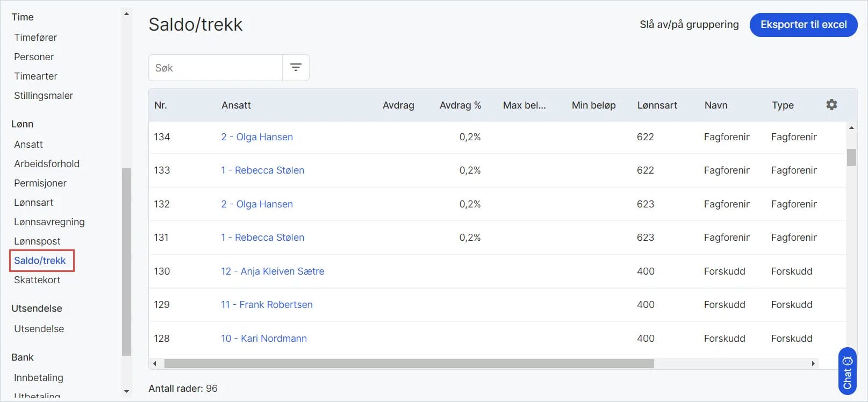Screen dimensions: 868x402
Task: Open Timearter in the sidebar
Action: 35,76
